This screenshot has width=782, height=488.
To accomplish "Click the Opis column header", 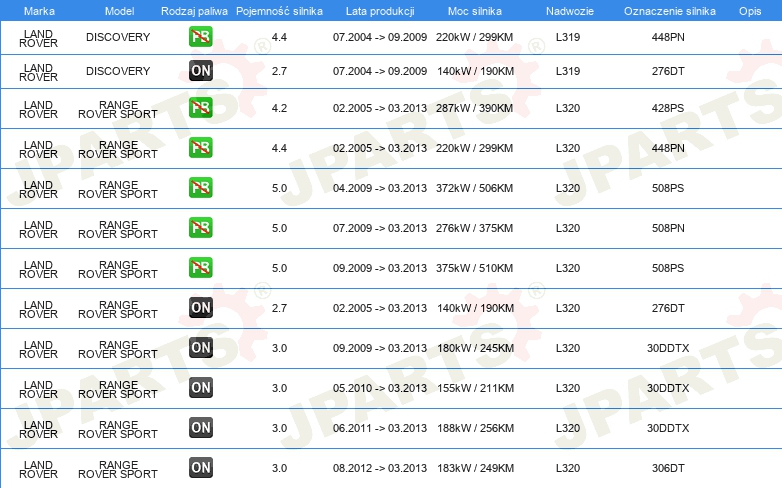I will [750, 11].
